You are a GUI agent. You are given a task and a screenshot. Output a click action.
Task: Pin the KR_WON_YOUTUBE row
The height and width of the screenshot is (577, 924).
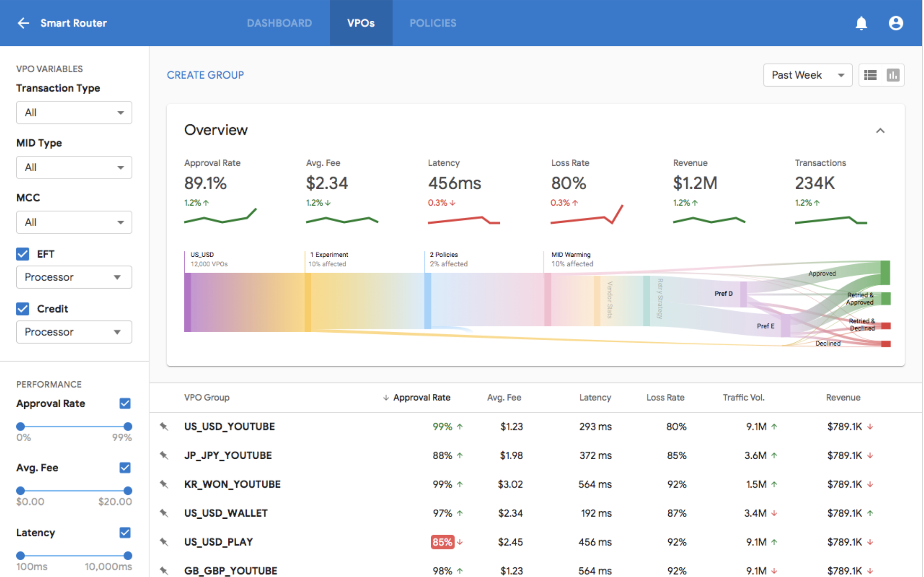pyautogui.click(x=164, y=484)
